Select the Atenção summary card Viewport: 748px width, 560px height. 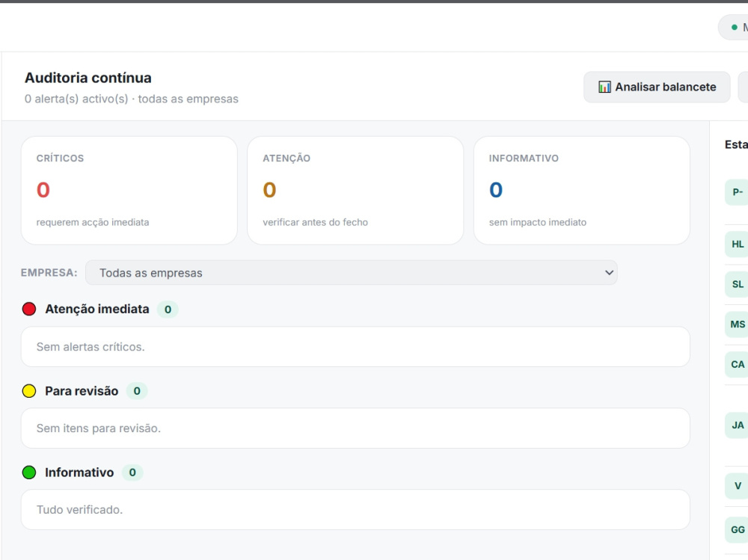coord(355,191)
